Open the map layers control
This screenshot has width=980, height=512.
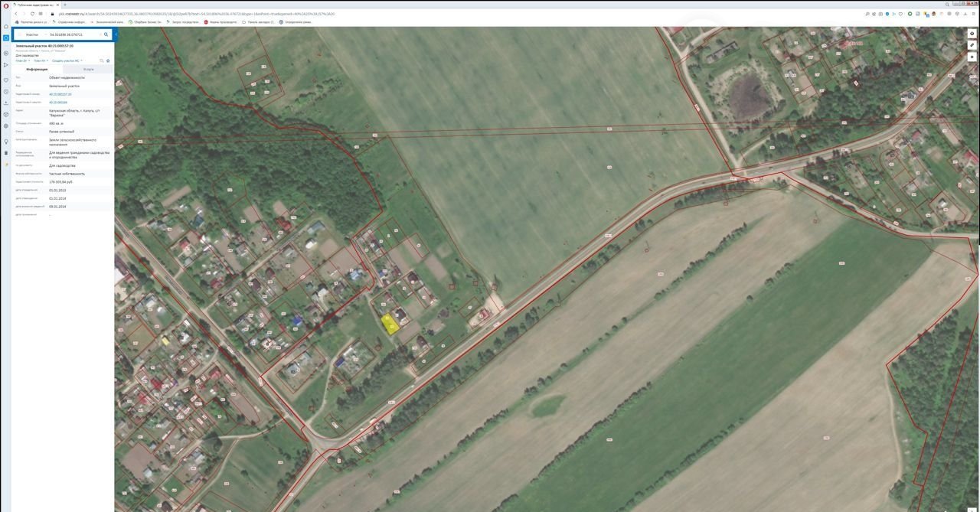click(972, 34)
